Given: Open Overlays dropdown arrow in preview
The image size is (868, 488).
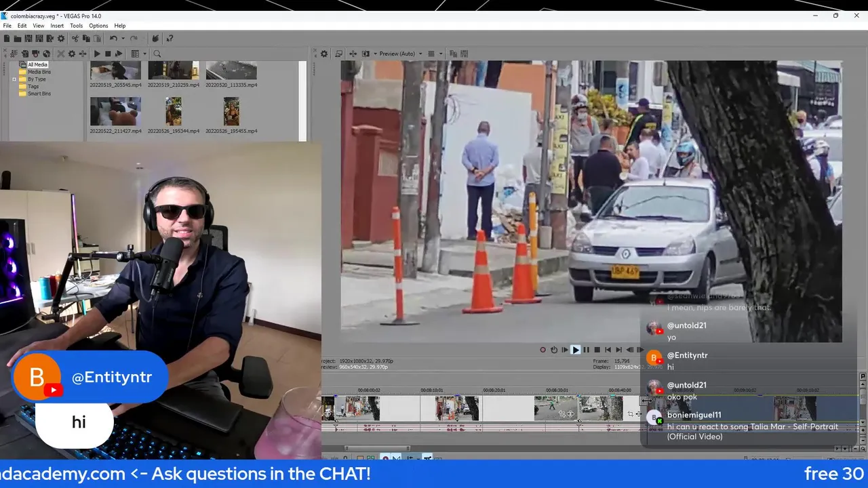Looking at the screenshot, I should coord(441,54).
